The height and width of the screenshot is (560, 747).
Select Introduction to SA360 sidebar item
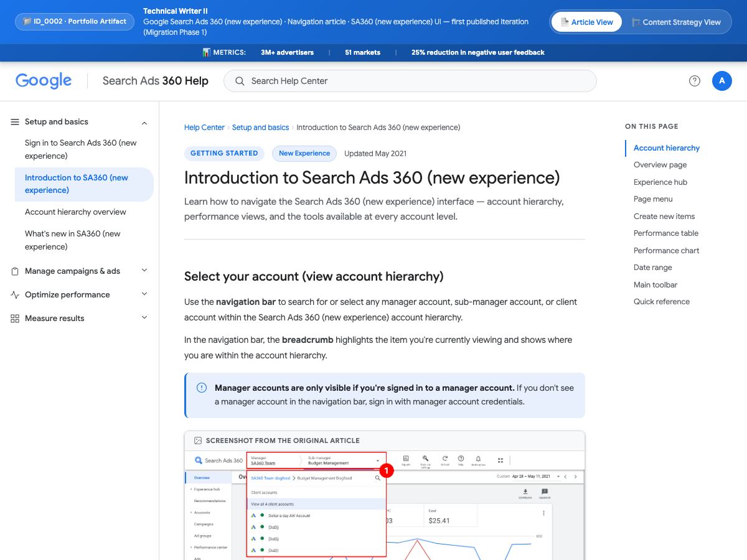click(84, 184)
